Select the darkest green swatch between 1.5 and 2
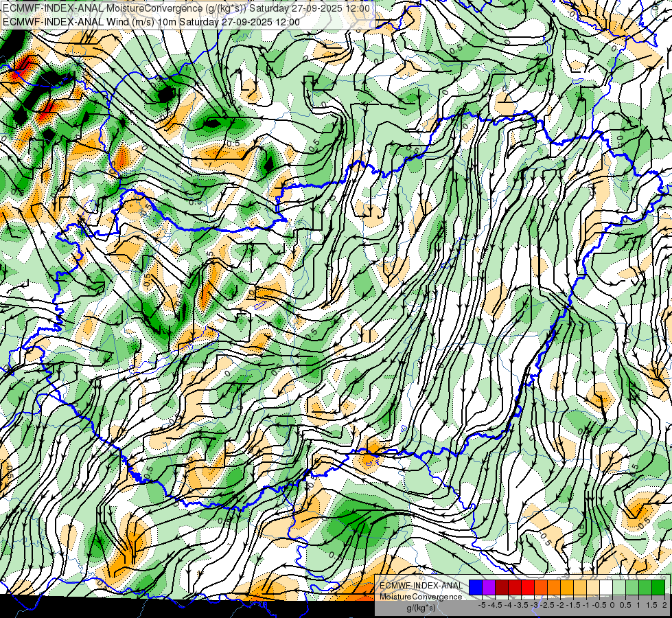672x618 pixels. pyautogui.click(x=658, y=588)
